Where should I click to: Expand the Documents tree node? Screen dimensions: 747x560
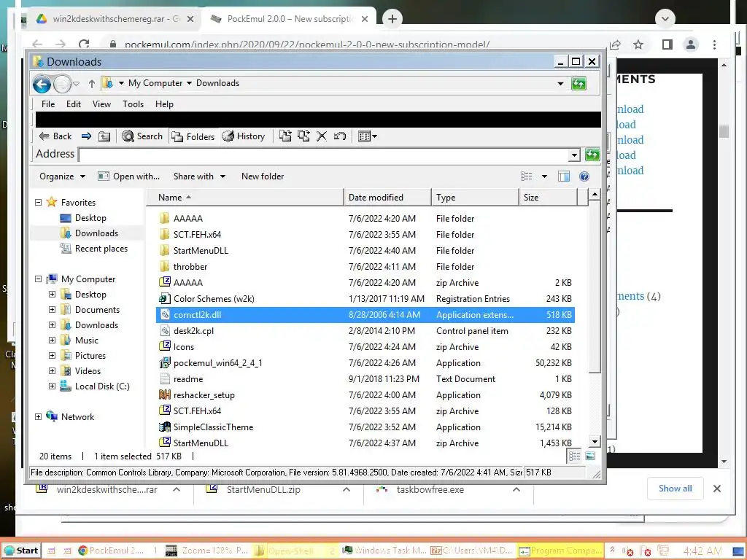coord(52,309)
